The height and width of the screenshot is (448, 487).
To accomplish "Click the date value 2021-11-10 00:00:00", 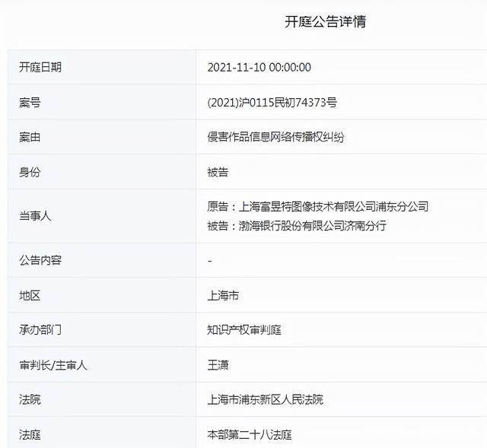I will pyautogui.click(x=259, y=68).
